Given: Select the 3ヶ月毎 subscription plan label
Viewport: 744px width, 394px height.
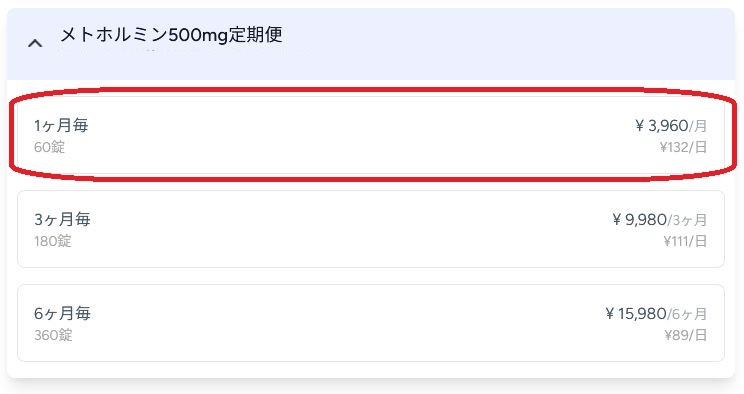Looking at the screenshot, I should pos(62,219).
